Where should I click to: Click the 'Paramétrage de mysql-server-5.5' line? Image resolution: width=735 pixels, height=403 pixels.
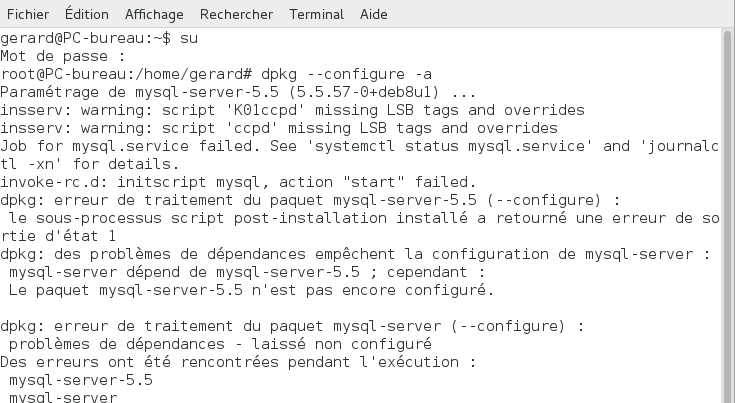[x=238, y=92]
